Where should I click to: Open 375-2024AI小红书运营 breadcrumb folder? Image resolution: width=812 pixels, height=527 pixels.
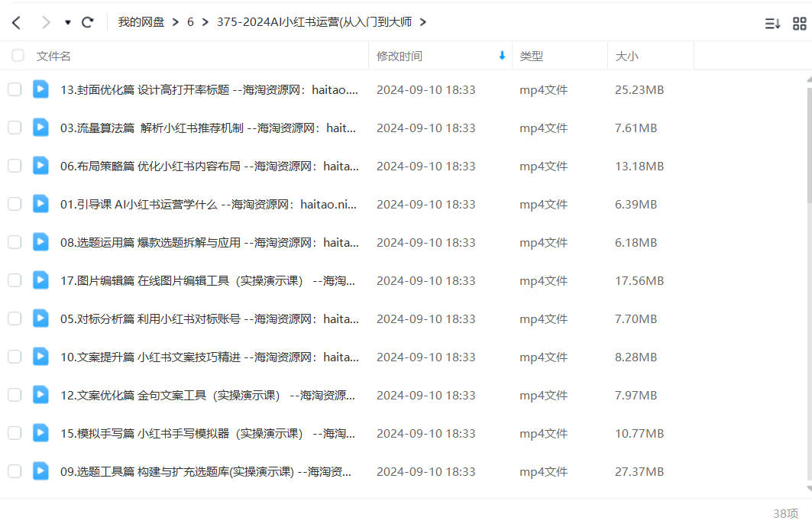point(315,21)
